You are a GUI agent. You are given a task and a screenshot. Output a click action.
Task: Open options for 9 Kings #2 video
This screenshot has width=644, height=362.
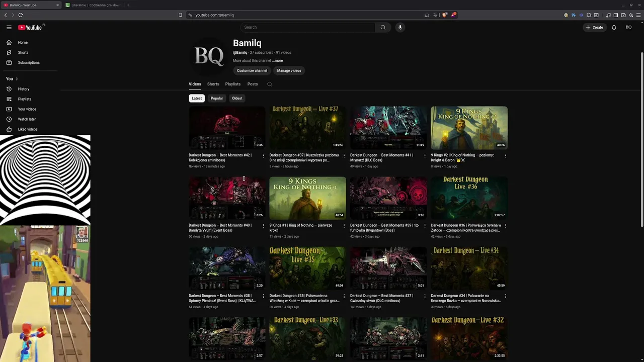pyautogui.click(x=506, y=155)
